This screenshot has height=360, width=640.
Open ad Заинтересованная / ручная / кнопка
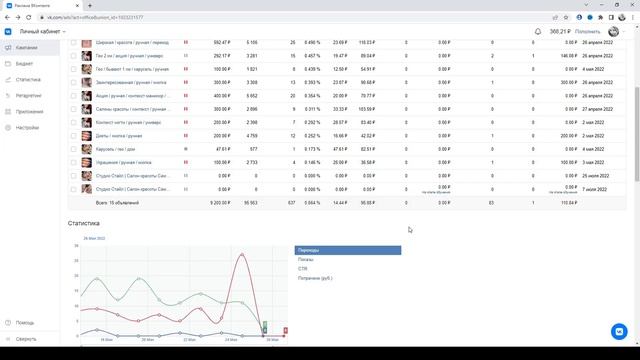(x=131, y=82)
